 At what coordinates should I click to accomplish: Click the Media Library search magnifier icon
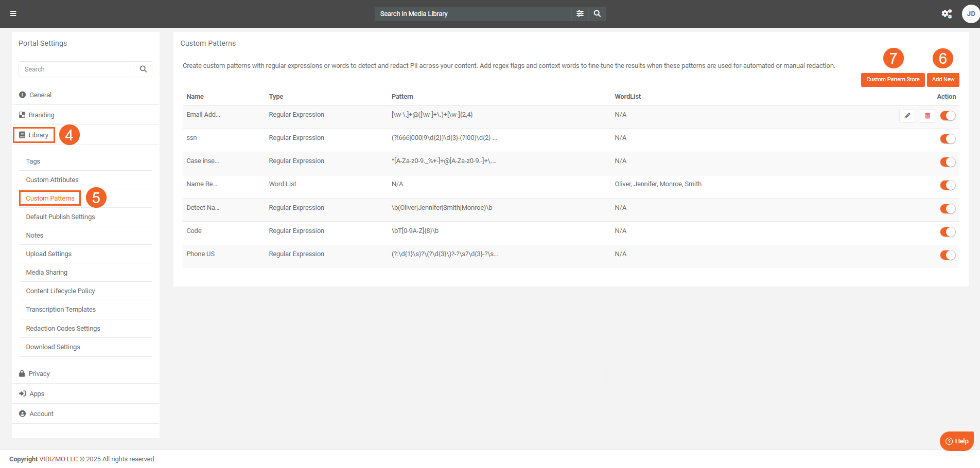597,13
